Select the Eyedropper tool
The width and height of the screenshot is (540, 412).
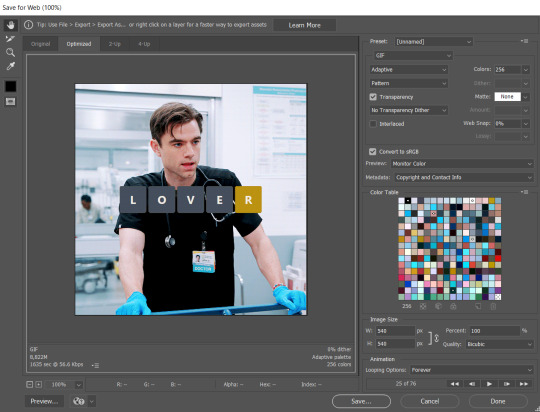(x=10, y=66)
